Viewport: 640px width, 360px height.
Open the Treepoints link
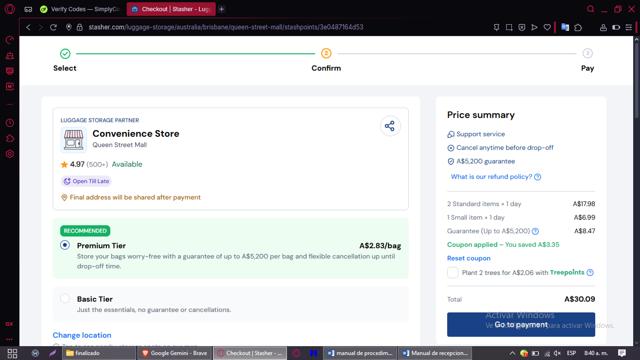pos(567,272)
